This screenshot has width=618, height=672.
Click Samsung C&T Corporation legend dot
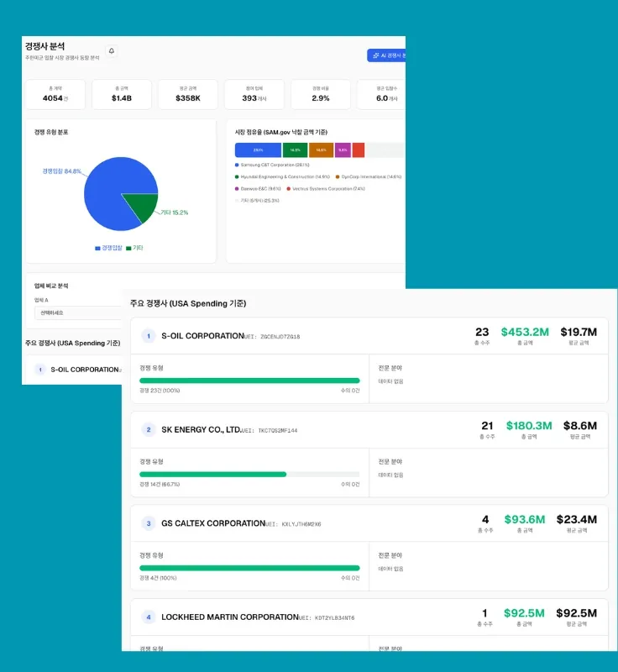(x=237, y=165)
